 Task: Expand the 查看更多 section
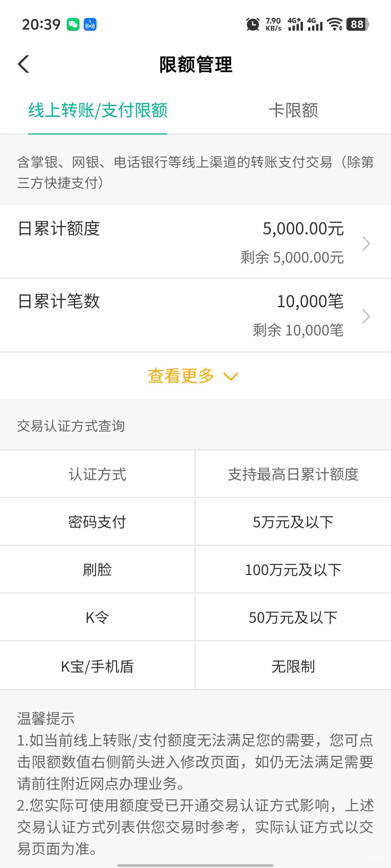pyautogui.click(x=193, y=376)
